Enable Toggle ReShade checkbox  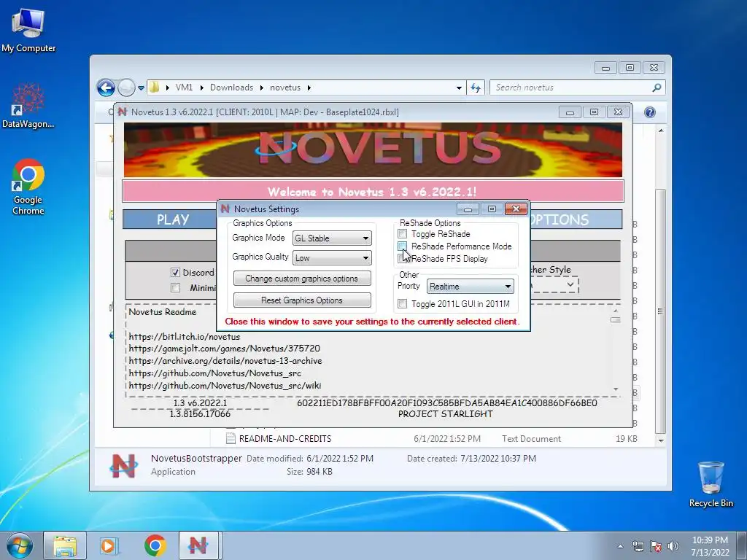point(403,234)
